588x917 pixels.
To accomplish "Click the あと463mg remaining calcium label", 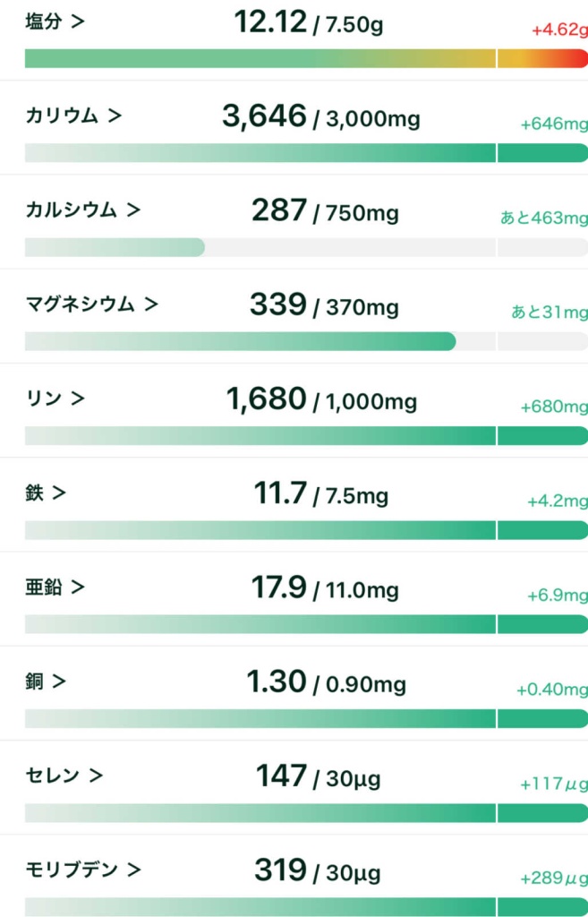I will coord(544,218).
